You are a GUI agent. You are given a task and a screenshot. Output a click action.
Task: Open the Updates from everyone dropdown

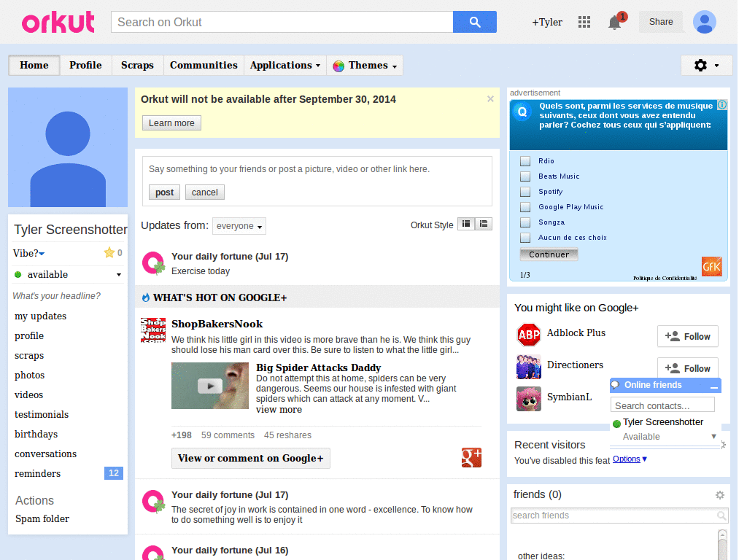pyautogui.click(x=239, y=226)
